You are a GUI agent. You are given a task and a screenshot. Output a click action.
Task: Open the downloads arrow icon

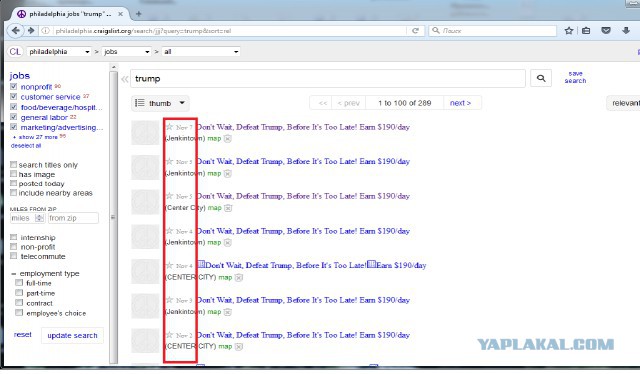[x=626, y=31]
